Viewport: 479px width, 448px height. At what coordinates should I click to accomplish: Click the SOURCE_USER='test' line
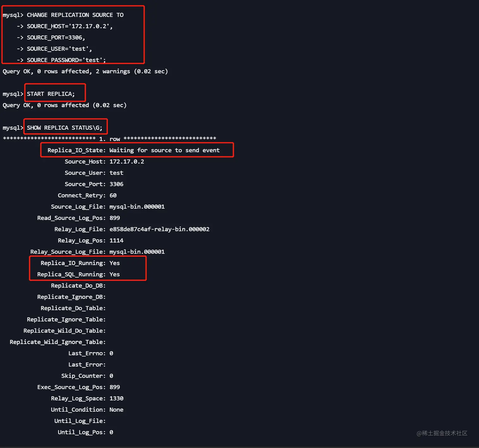pyautogui.click(x=59, y=49)
